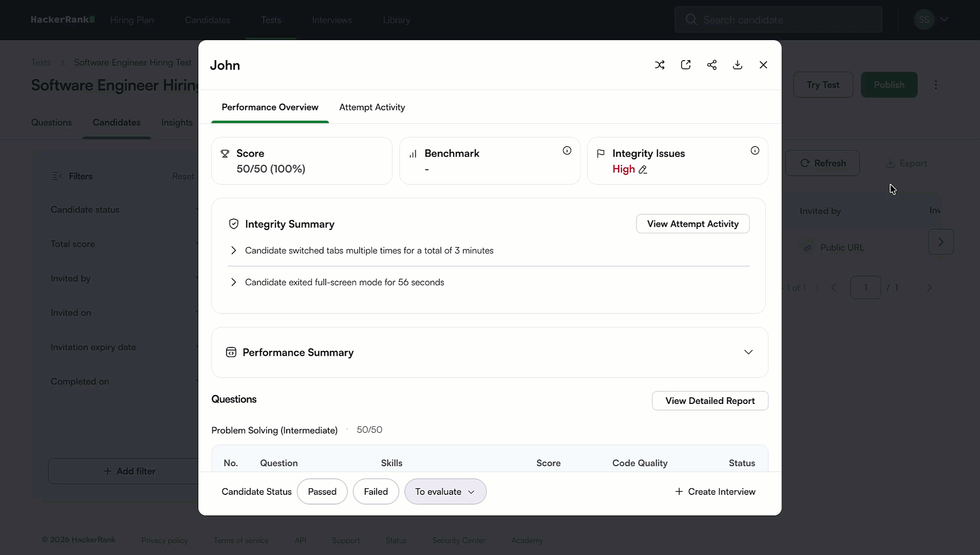The image size is (980, 555).
Task: Download the candidate report
Action: [x=737, y=65]
